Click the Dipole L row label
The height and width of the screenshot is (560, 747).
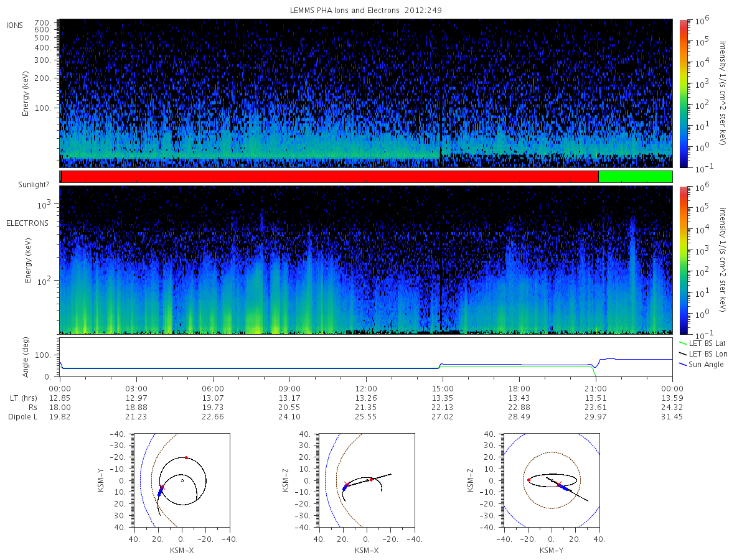pyautogui.click(x=23, y=417)
